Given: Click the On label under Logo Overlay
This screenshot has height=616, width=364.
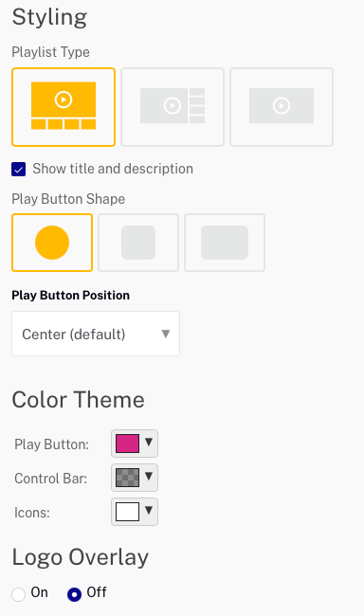Looking at the screenshot, I should 39,592.
